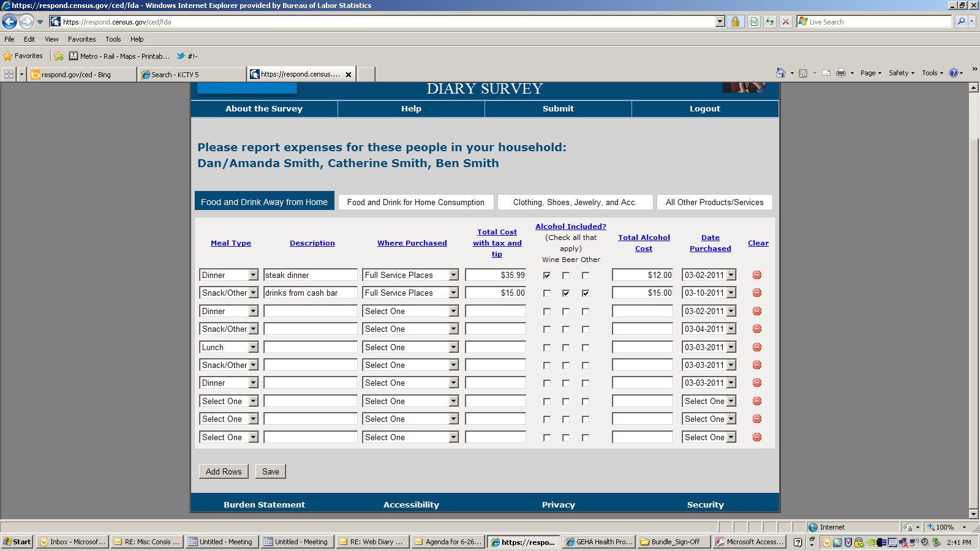Open the Favorites menu in menu bar
980x551 pixels.
81,39
